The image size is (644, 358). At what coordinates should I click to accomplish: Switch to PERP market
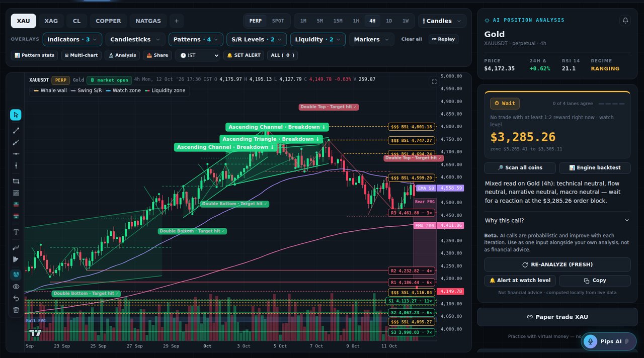(x=256, y=21)
